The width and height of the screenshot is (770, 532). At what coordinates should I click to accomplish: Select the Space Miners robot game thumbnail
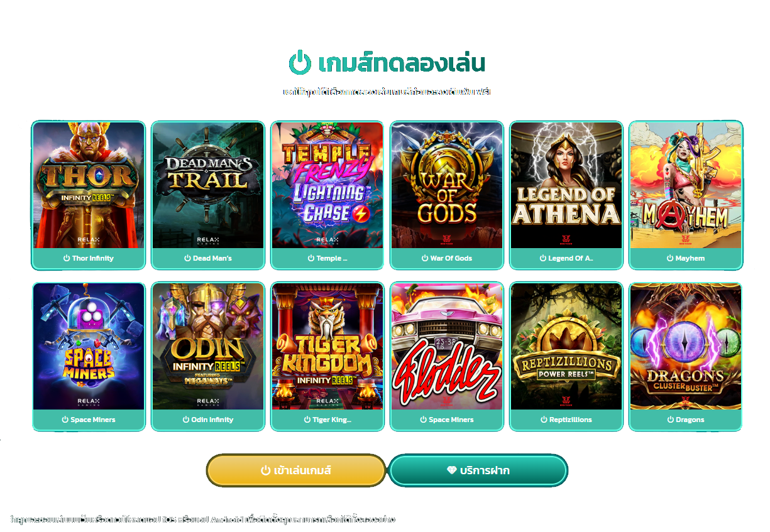tap(89, 347)
